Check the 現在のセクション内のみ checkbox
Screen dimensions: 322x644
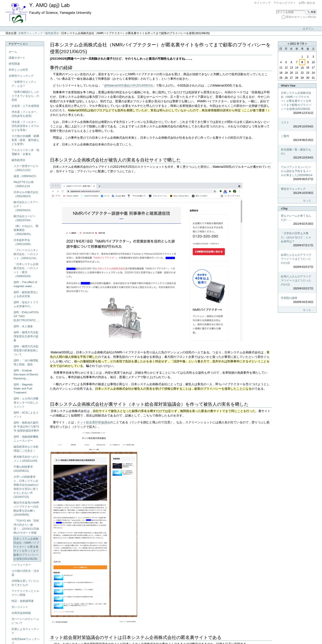[283, 17]
